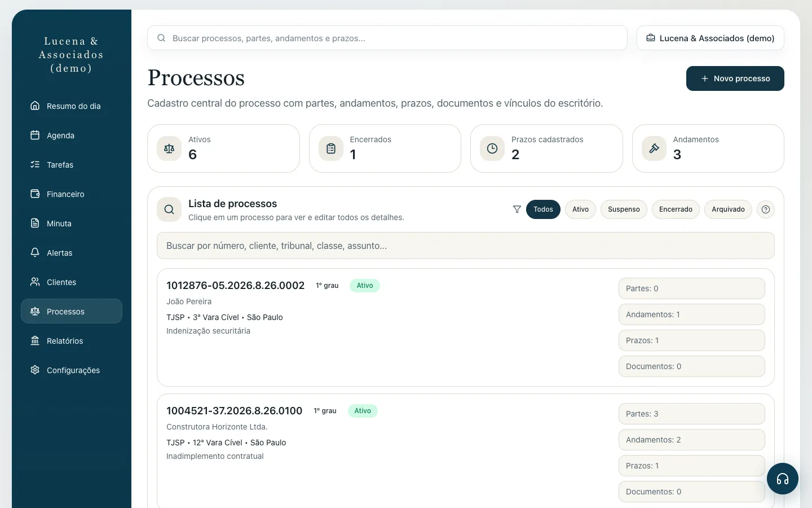
Task: Open the headset support chat button
Action: coord(783,479)
